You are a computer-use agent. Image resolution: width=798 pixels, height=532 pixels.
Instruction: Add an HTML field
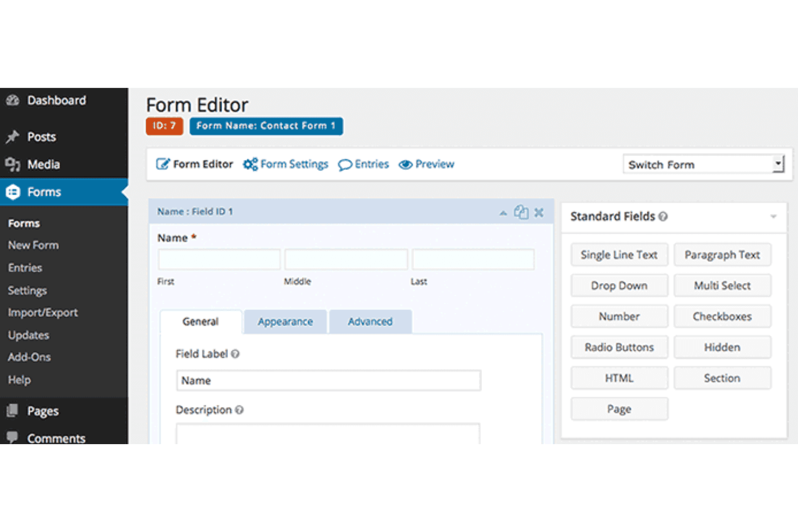[x=619, y=378]
